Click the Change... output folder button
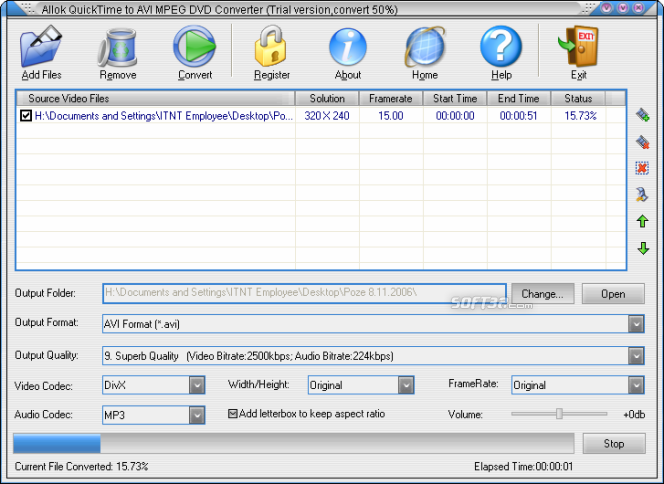Screen dimensions: 664x484 (x=542, y=293)
